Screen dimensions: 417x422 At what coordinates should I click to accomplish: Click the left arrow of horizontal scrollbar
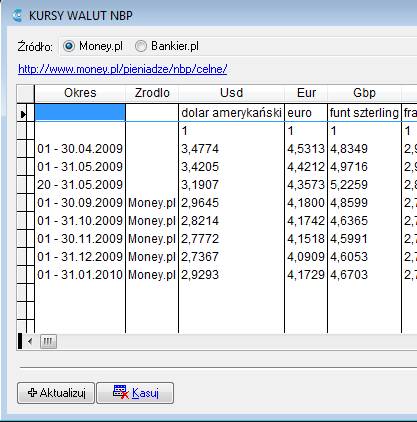[x=30, y=341]
